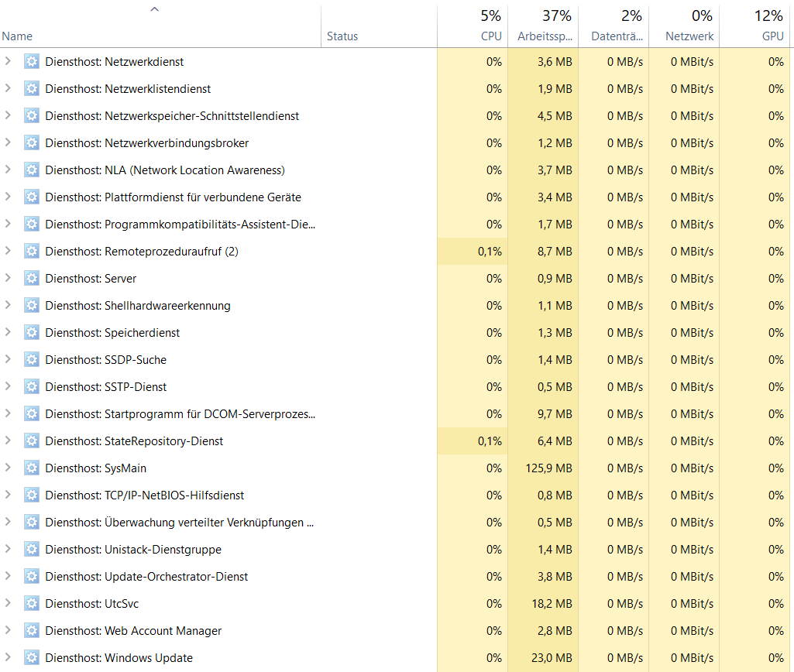Image resolution: width=794 pixels, height=672 pixels.
Task: Click the Server service host icon
Action: 31,279
